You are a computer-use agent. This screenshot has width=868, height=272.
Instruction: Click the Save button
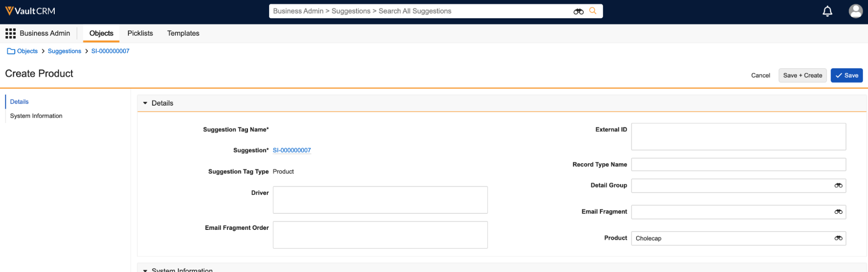pyautogui.click(x=846, y=76)
